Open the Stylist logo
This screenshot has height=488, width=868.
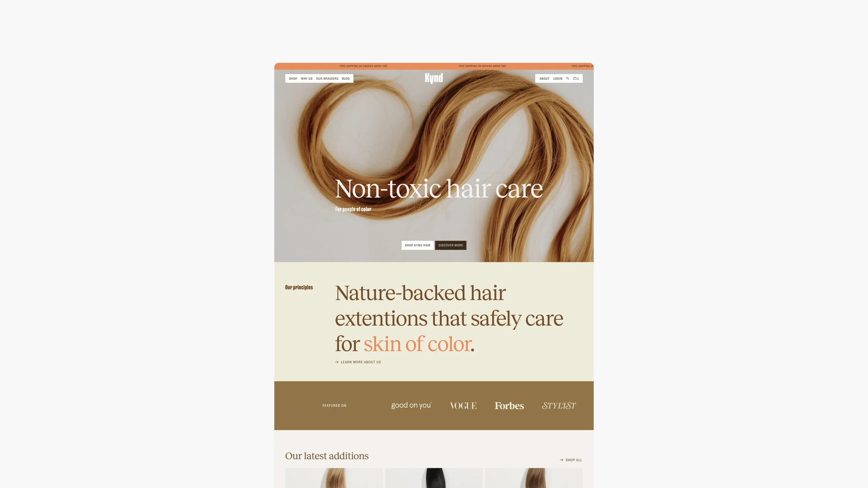(559, 405)
